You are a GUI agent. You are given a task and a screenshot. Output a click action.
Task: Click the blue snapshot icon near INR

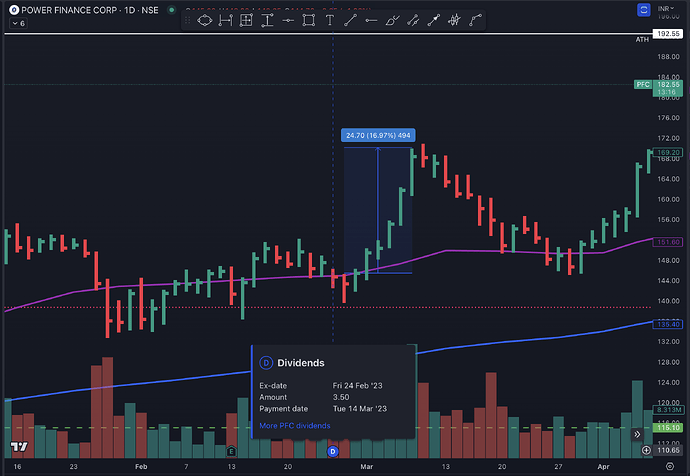pyautogui.click(x=644, y=10)
